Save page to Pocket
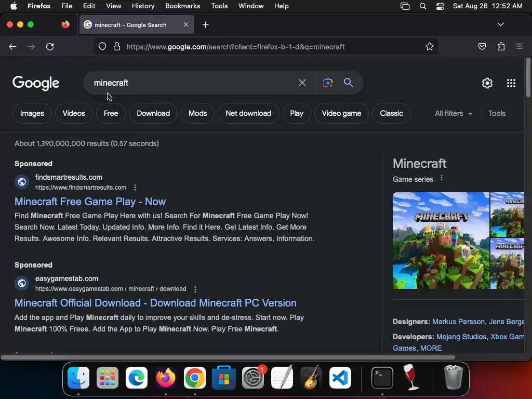The image size is (532, 399). 482,46
